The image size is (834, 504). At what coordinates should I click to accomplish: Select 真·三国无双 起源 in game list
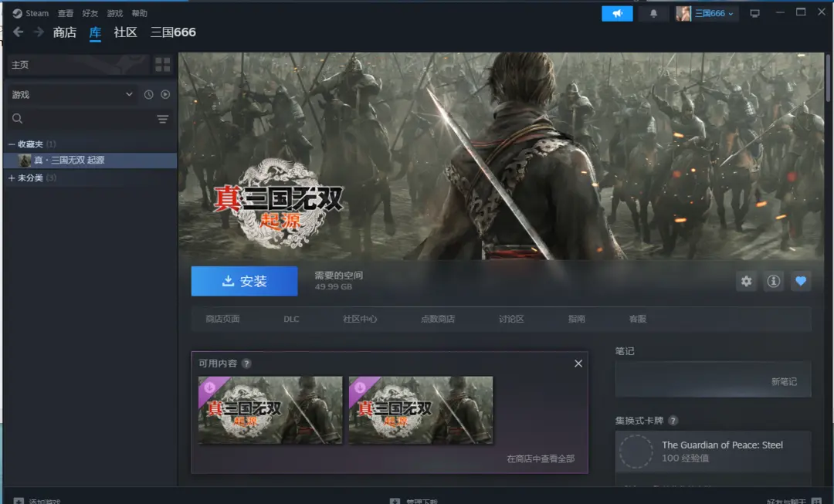pos(90,160)
